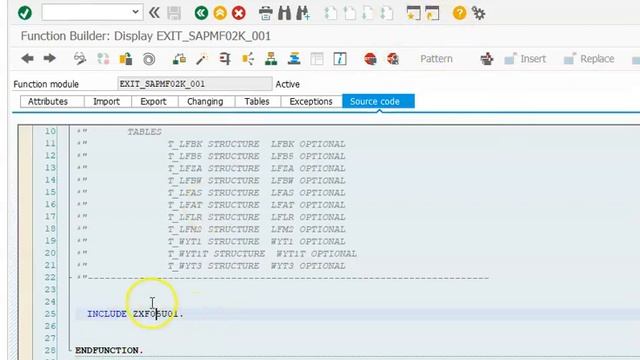Image resolution: width=640 pixels, height=360 pixels.
Task: Click the Previous Page icon
Action: 349,13
